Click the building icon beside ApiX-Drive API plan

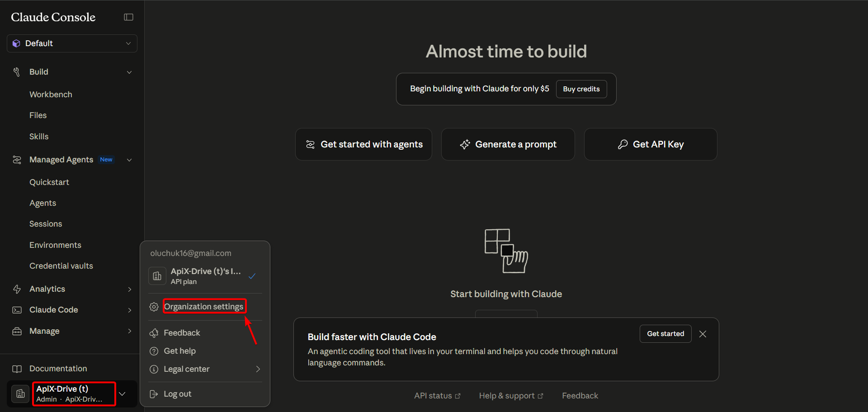[x=157, y=276]
